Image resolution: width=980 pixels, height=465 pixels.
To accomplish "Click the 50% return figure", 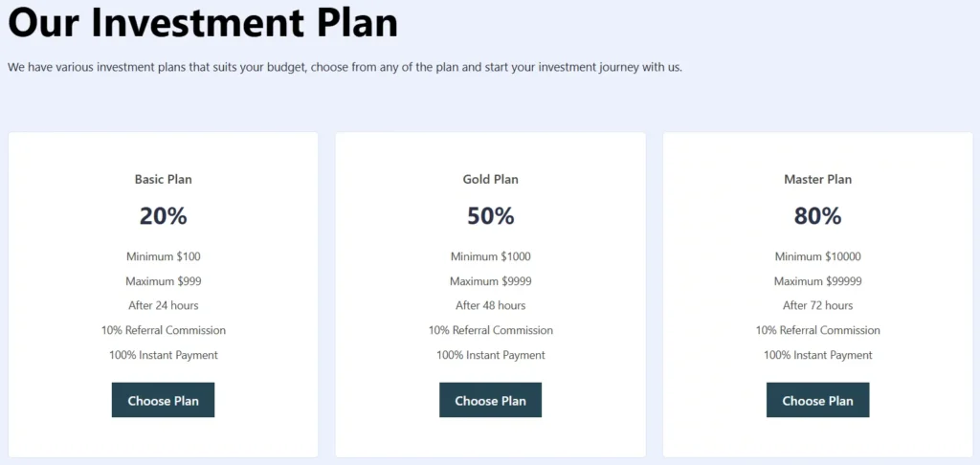I will click(x=490, y=216).
